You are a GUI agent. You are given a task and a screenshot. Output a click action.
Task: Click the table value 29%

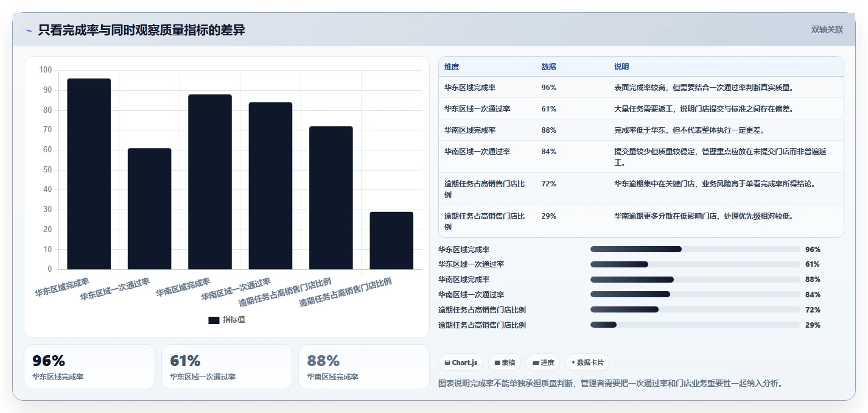tap(548, 216)
